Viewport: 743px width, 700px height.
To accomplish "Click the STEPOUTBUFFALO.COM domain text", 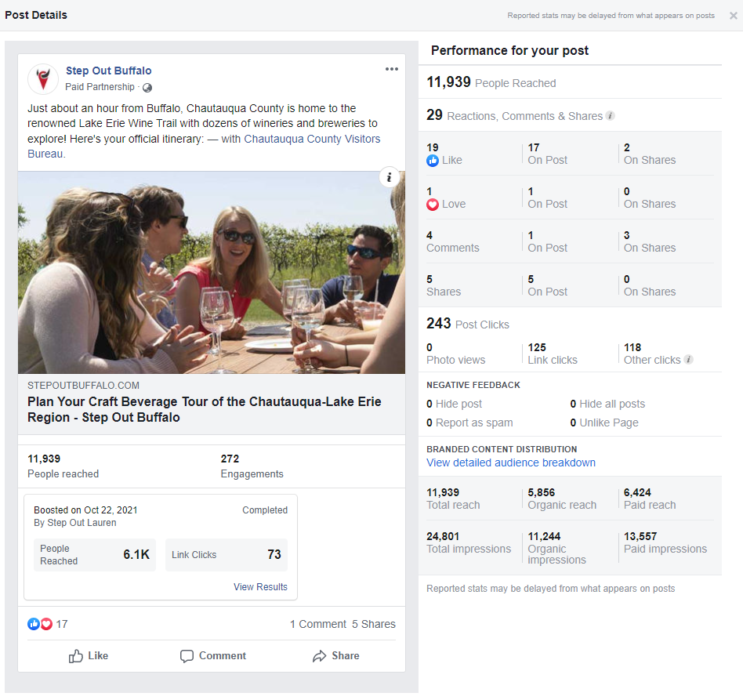I will (83, 386).
